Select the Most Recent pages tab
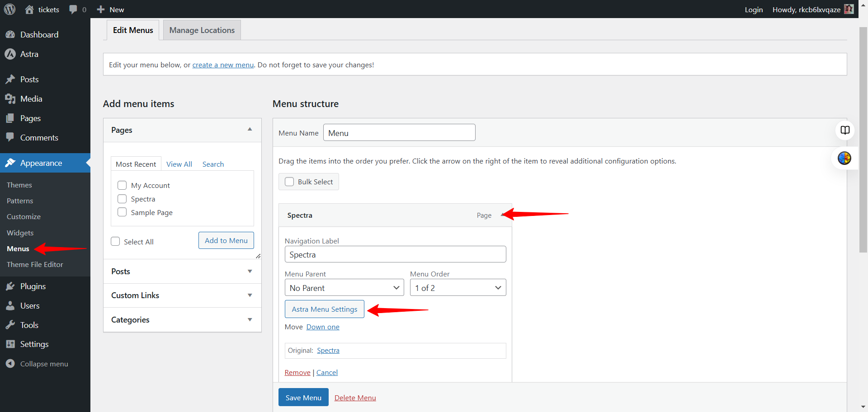The height and width of the screenshot is (412, 868). point(136,164)
